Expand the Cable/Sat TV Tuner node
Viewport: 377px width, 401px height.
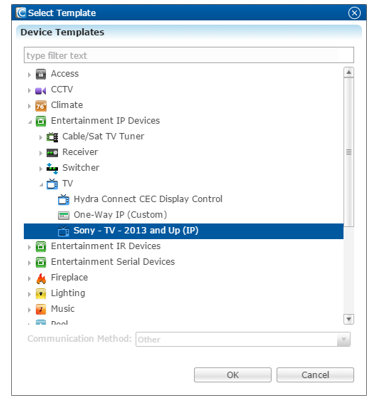(41, 137)
